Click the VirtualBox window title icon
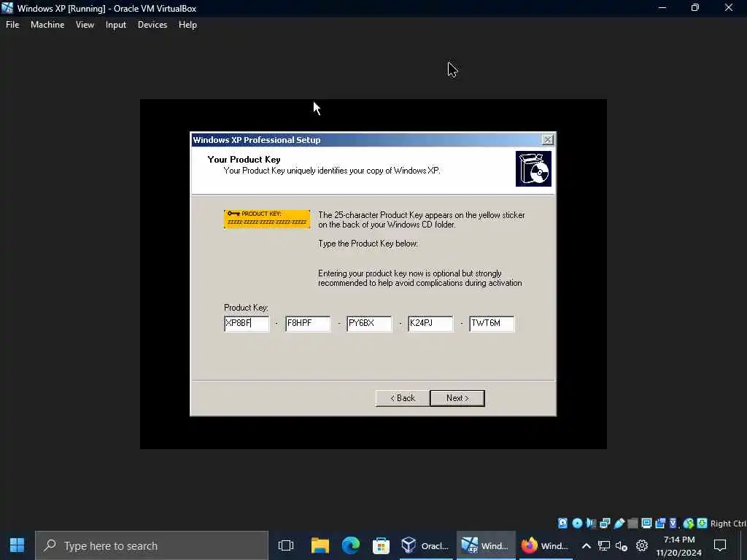Image resolution: width=747 pixels, height=560 pixels. tap(7, 8)
